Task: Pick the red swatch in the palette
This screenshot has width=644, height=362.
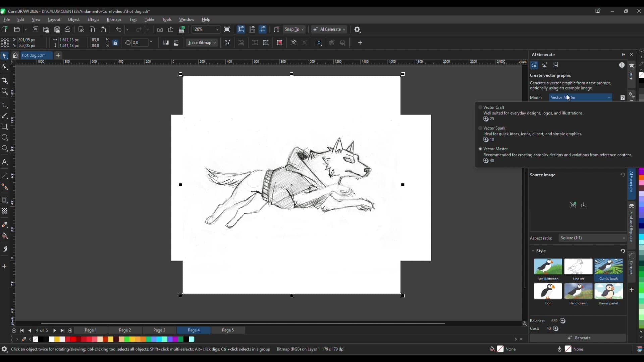Action: pos(73,339)
